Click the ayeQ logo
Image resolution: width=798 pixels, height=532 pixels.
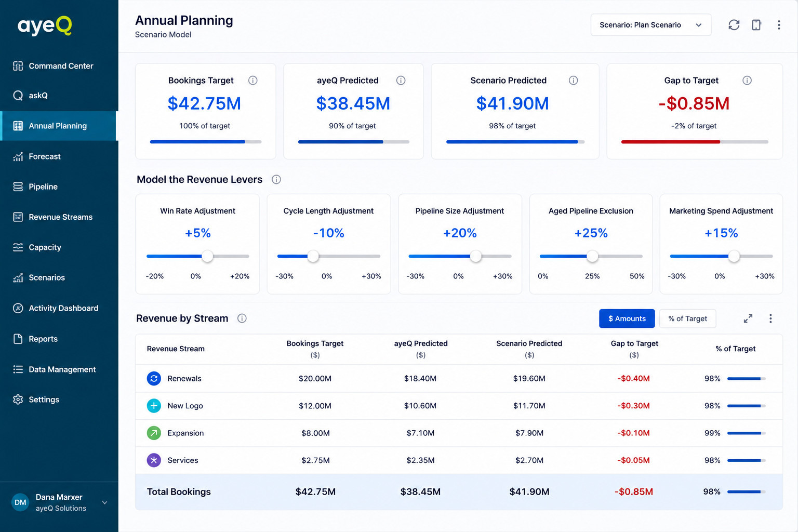pyautogui.click(x=45, y=25)
